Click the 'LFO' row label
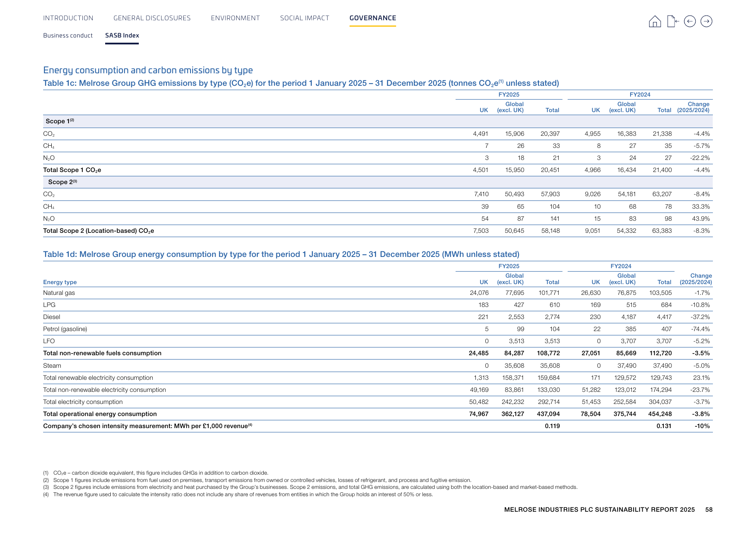756x535 pixels. point(49,341)
